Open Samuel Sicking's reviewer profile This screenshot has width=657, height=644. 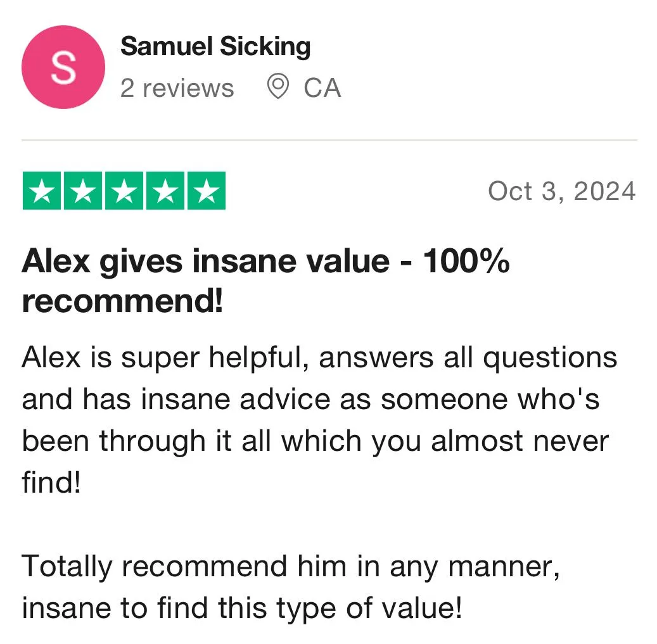coord(215,46)
